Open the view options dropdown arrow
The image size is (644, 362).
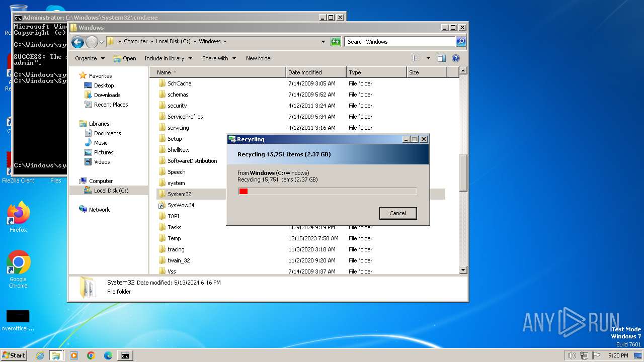[x=428, y=58]
